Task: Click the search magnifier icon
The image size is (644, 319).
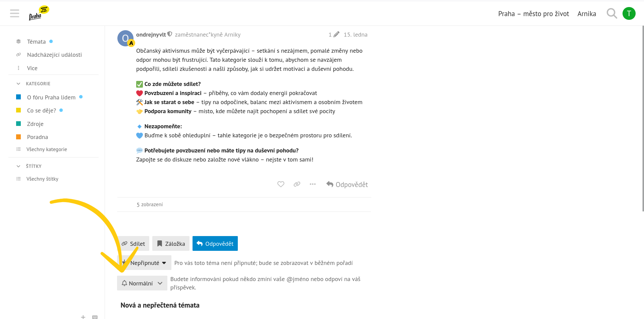Action: 611,13
